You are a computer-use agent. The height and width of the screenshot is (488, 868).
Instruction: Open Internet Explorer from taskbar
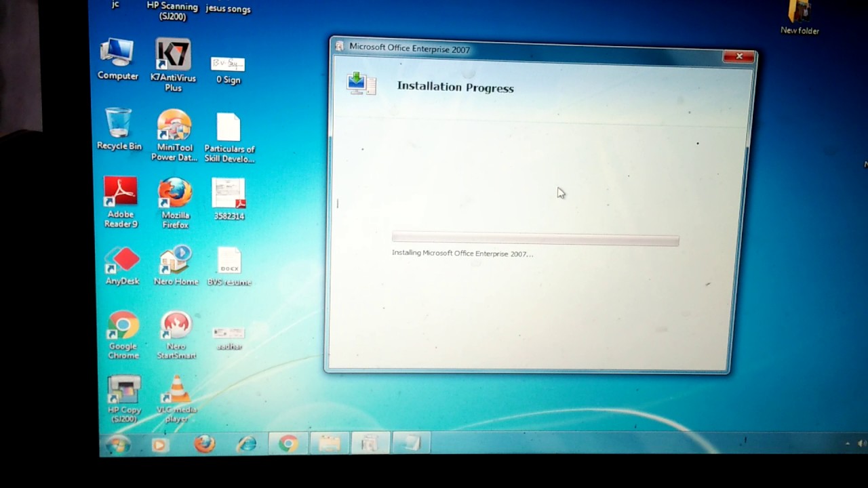(x=247, y=444)
